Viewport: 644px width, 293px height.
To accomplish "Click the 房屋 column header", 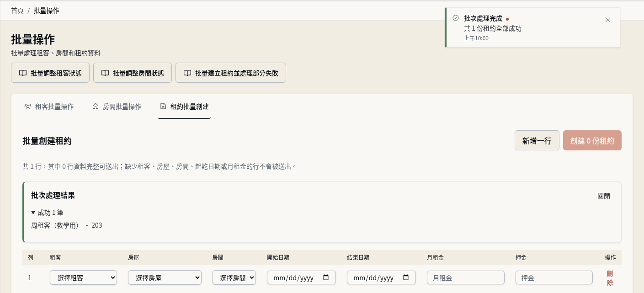I will (133, 257).
